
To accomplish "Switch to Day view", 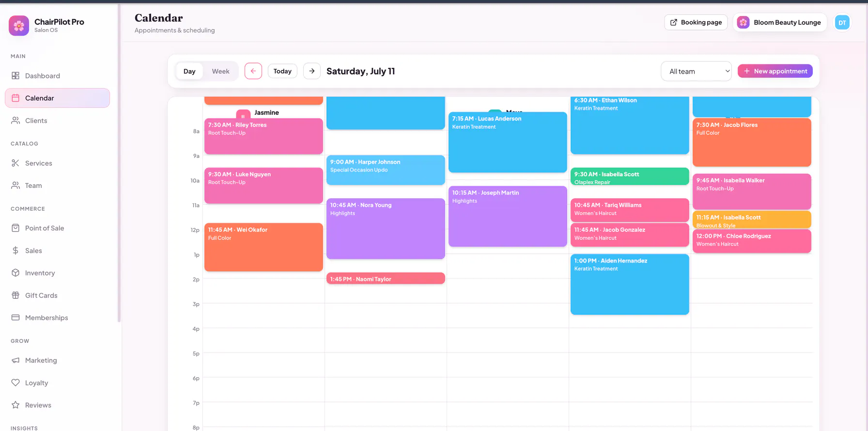I will click(189, 71).
